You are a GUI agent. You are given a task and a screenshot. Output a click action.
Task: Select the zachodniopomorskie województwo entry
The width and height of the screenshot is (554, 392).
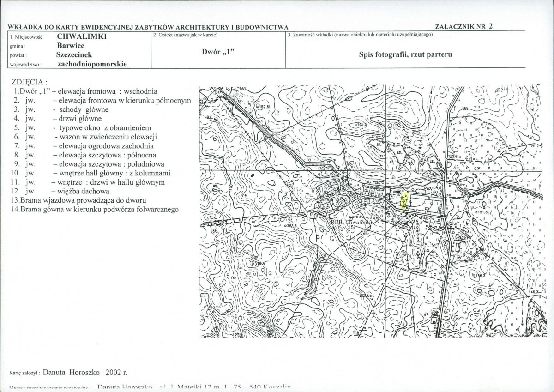pos(92,64)
